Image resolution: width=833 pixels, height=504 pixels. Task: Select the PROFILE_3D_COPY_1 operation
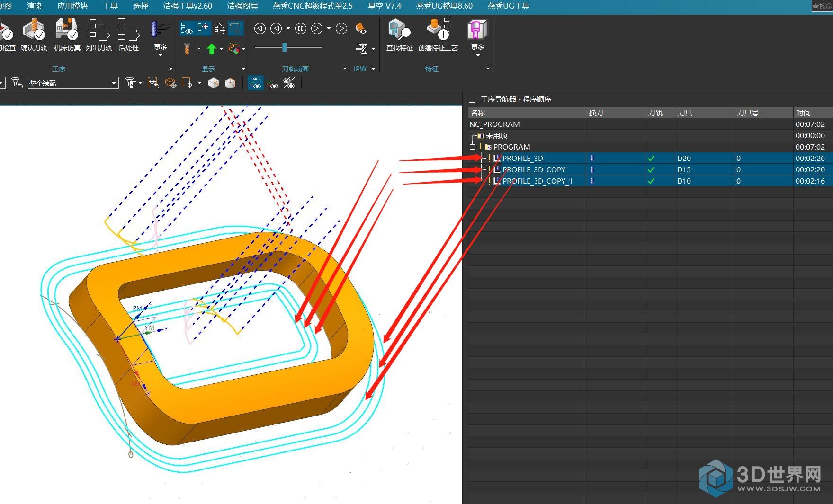pos(537,181)
